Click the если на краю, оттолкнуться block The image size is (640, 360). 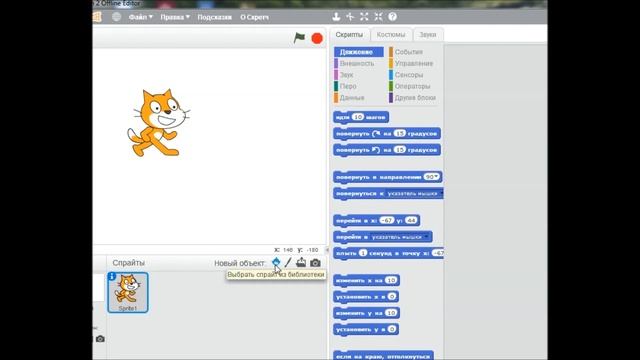coord(383,356)
